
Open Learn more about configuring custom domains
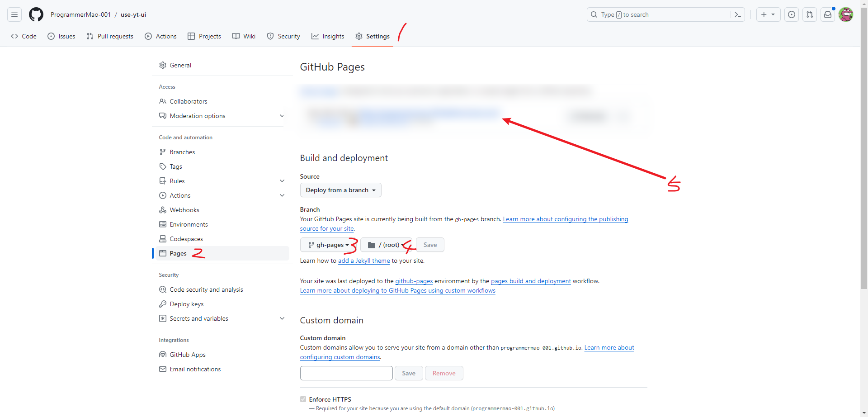467,352
